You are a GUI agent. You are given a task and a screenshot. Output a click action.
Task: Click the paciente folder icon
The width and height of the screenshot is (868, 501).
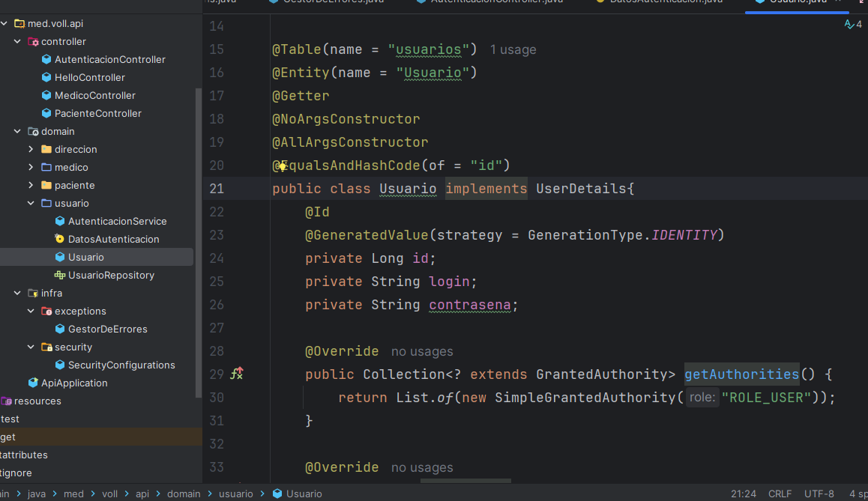(46, 185)
